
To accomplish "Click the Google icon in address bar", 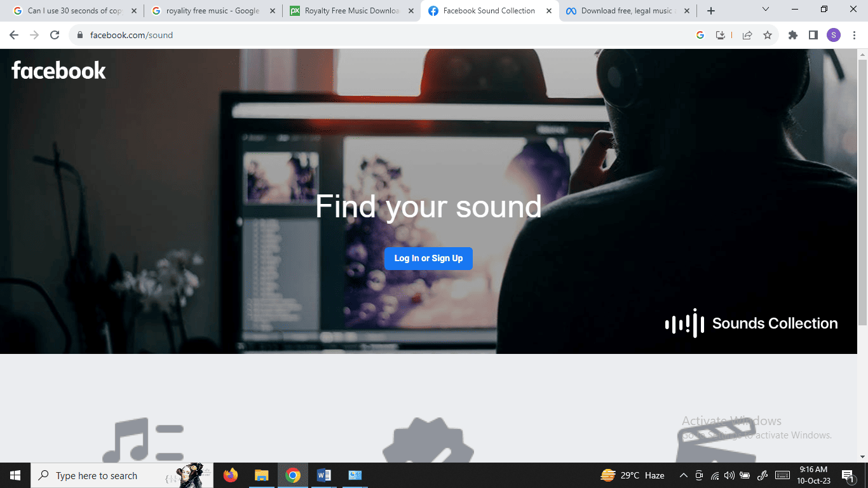I will tap(700, 35).
